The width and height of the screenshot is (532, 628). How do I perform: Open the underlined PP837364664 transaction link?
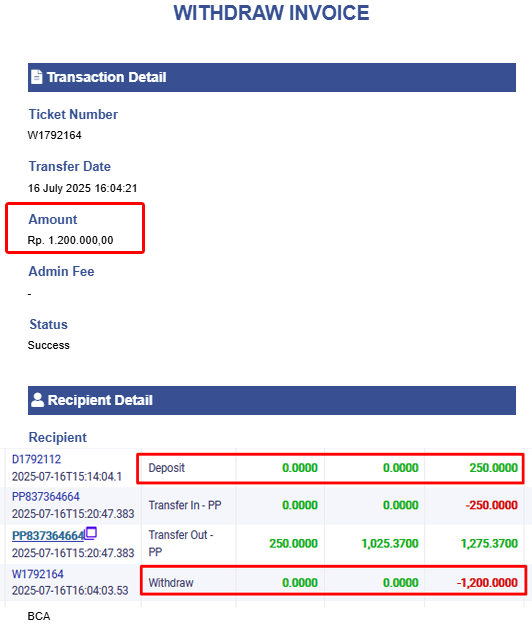click(x=48, y=535)
